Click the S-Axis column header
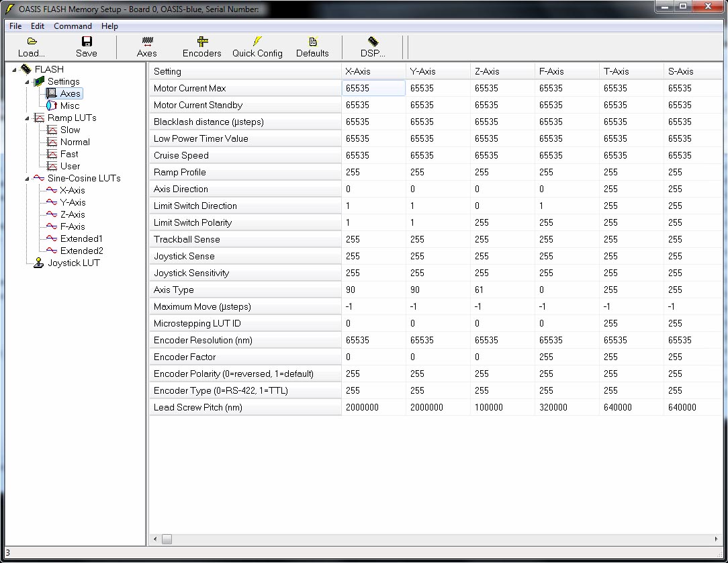Viewport: 728px width, 563px height. [694, 71]
